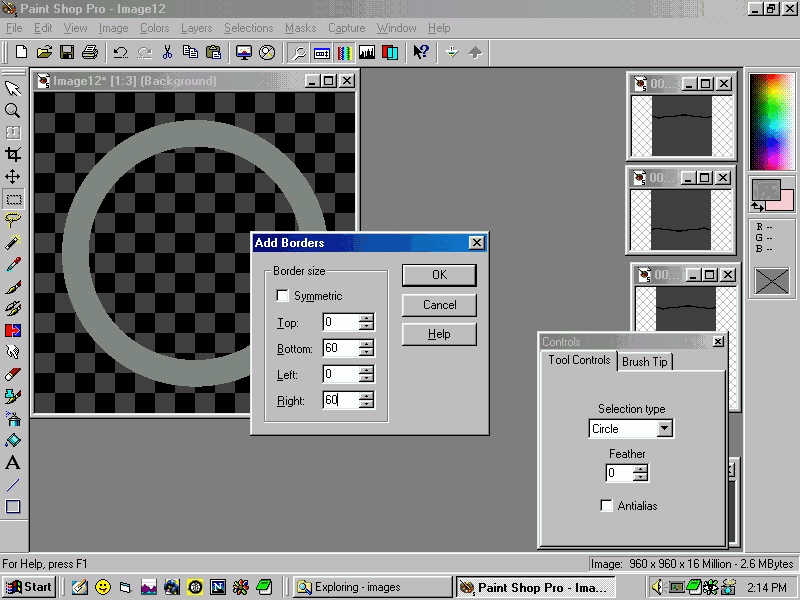Switch to the Brush Tip tab

point(644,362)
